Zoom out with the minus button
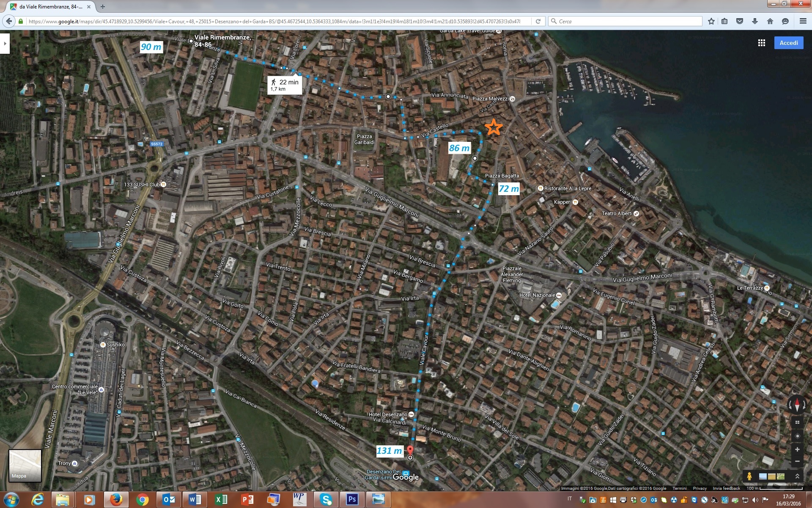This screenshot has height=508, width=812. tap(797, 461)
